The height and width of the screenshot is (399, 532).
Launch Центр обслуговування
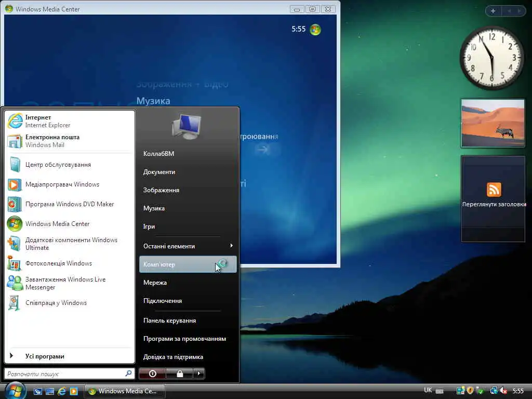point(70,165)
